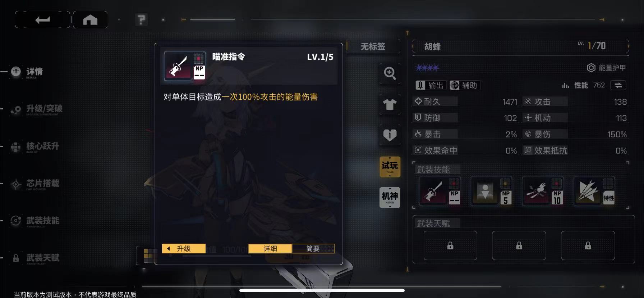644x298 pixels.
Task: Open the heart info icon
Action: (390, 135)
